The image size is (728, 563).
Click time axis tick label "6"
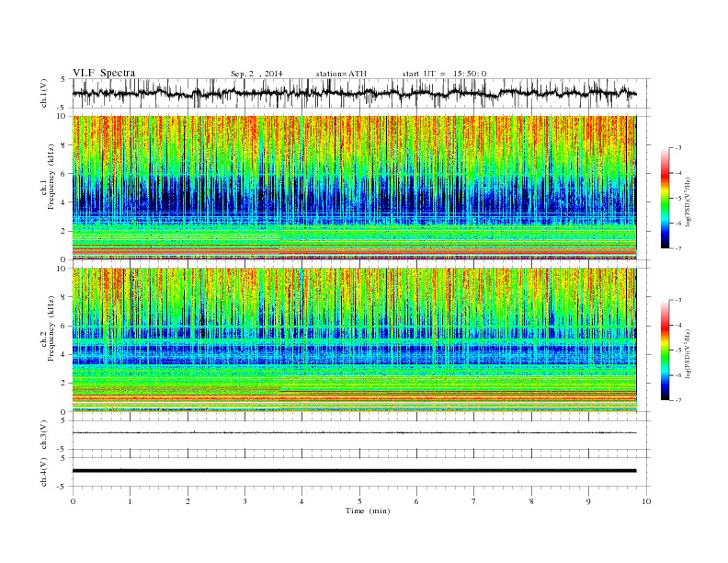coord(417,501)
